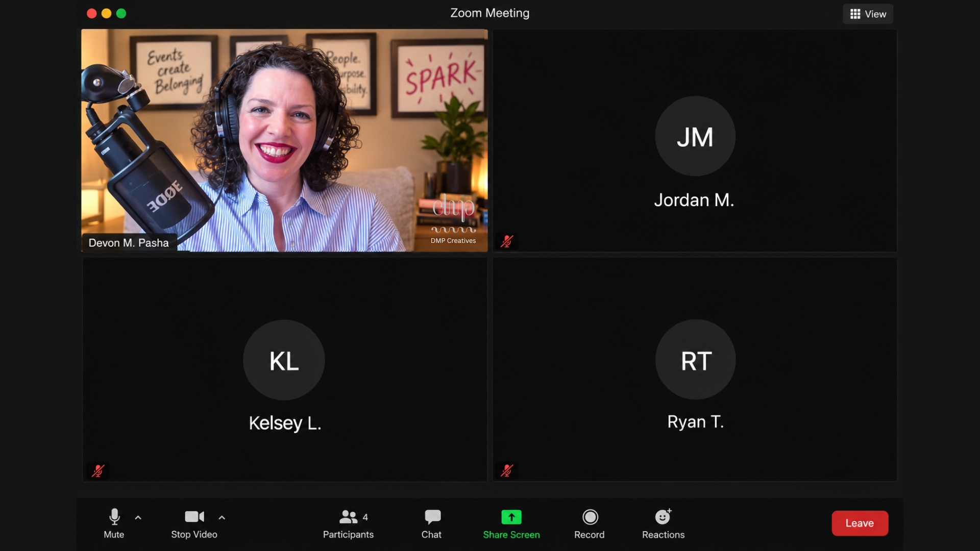Click the Jordan M. name text
Viewport: 980px width, 551px height.
(x=694, y=200)
